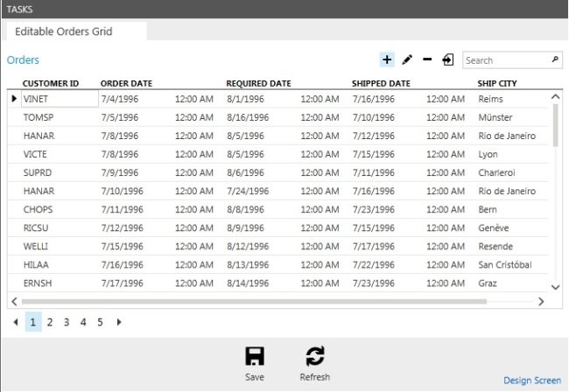Click the Lyon ship city cell

click(488, 154)
